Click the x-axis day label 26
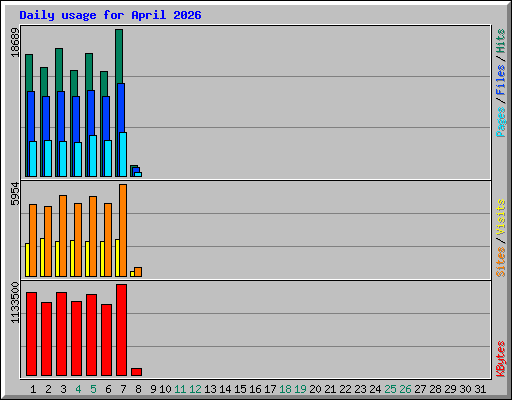Viewport: 512px width, 400px height. [x=405, y=389]
